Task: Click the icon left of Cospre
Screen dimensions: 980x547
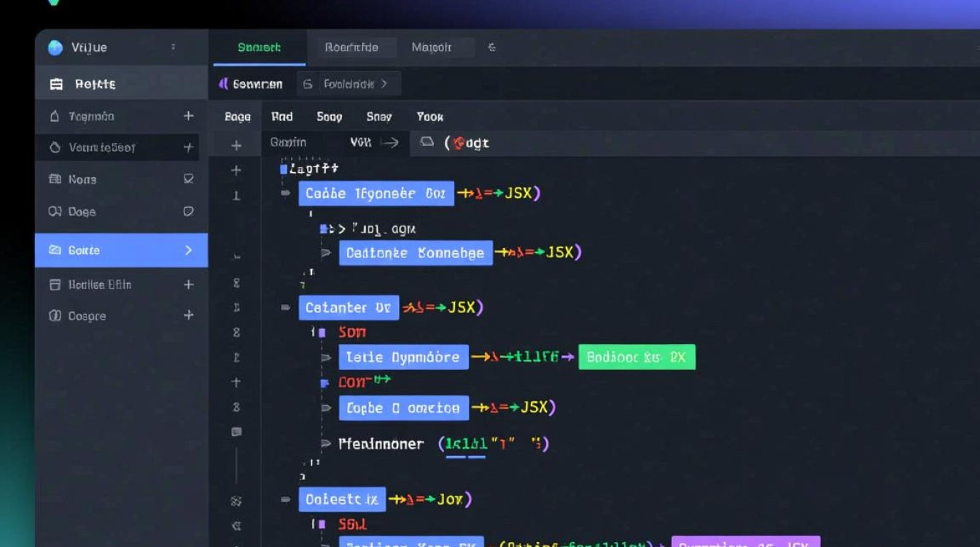Action: (55, 317)
